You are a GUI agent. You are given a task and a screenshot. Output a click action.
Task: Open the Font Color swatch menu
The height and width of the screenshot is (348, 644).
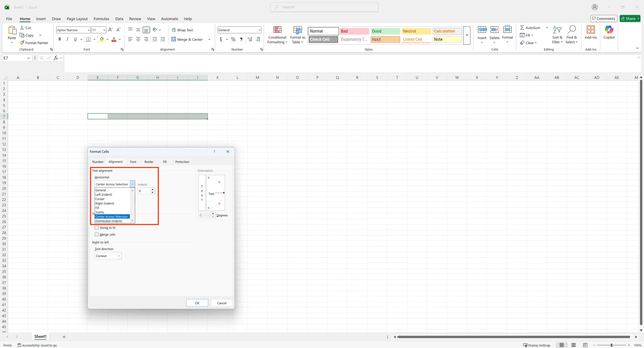(x=120, y=39)
